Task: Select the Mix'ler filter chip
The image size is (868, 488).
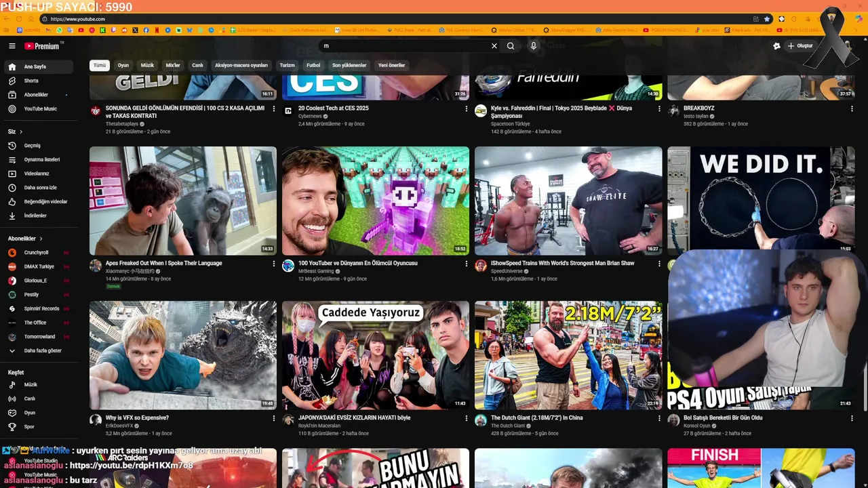Action: (x=173, y=66)
